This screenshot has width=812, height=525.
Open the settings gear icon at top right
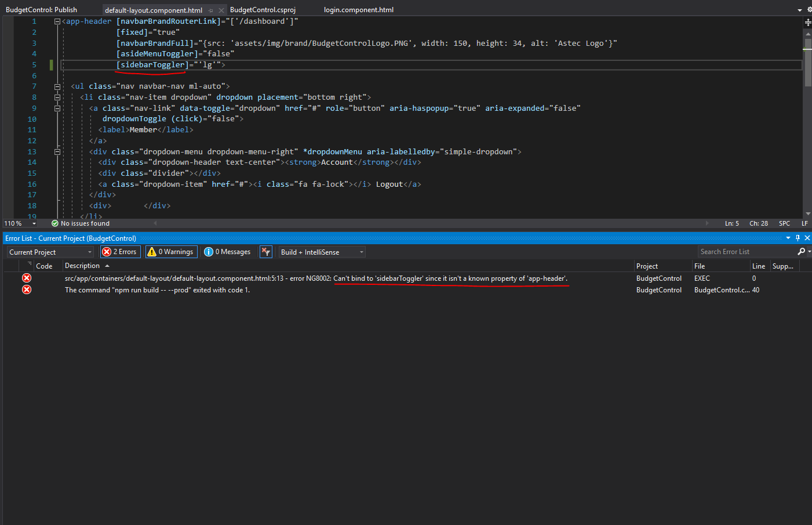click(x=809, y=9)
